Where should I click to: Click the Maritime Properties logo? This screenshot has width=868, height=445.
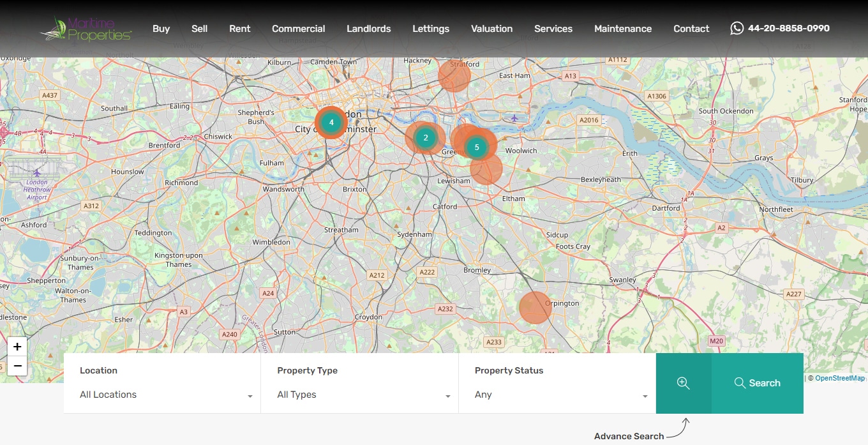[x=86, y=29]
